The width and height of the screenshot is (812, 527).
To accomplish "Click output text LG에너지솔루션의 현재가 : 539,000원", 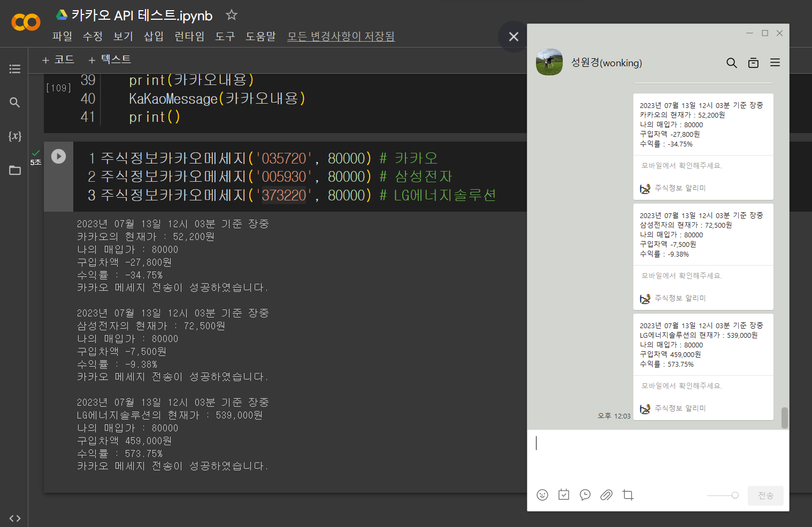I will 170,415.
